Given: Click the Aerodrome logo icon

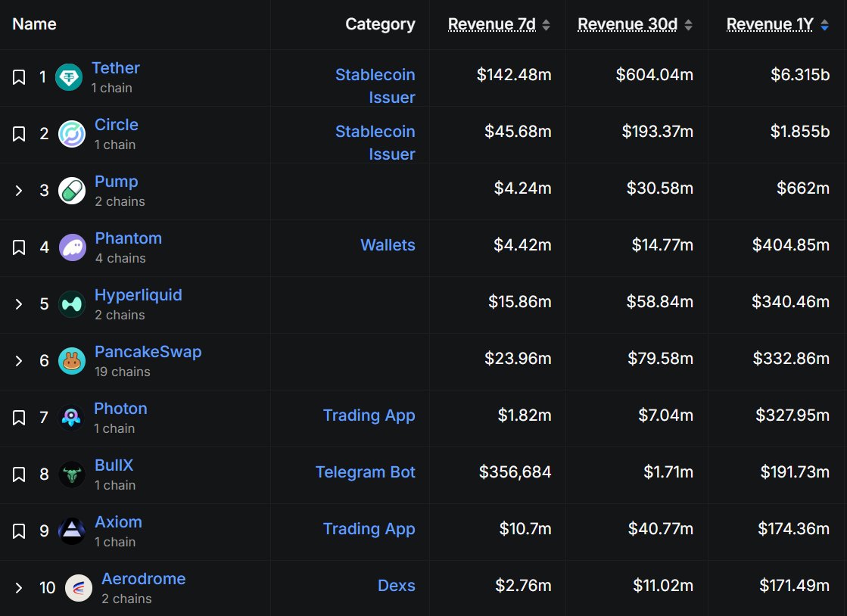Looking at the screenshot, I should 79,588.
